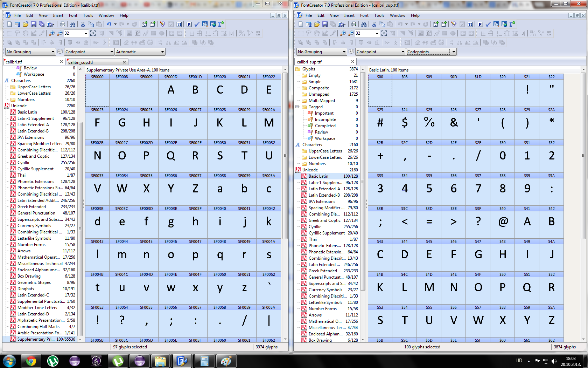This screenshot has width=588, height=368.
Task: Open Codepoint dropdown in calibri.ttf window
Action: point(89,52)
